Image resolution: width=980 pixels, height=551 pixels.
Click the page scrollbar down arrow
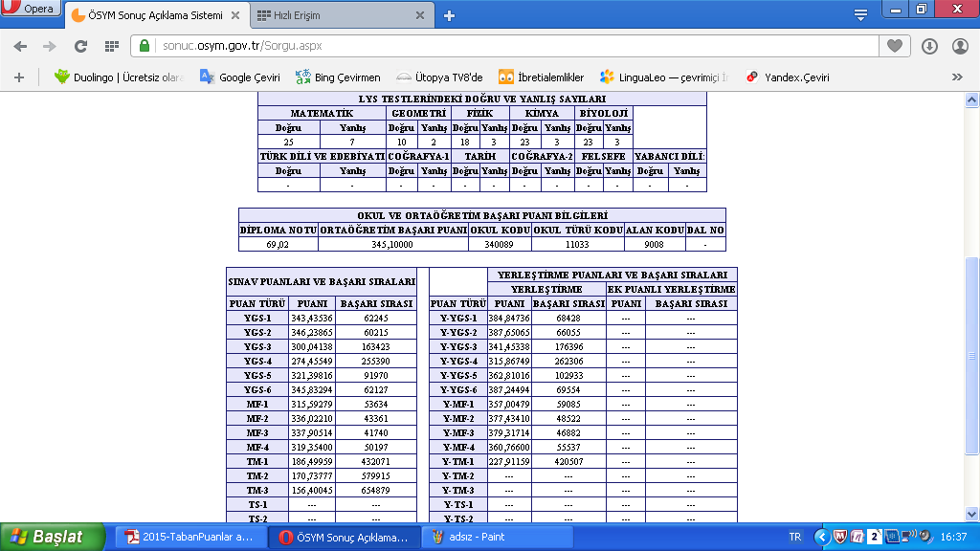click(971, 514)
